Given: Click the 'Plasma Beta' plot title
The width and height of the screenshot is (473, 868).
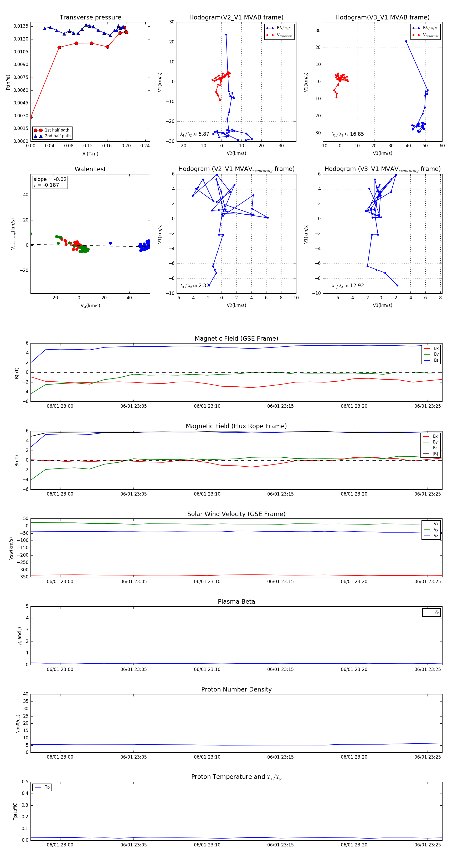Looking at the screenshot, I should click(236, 602).
